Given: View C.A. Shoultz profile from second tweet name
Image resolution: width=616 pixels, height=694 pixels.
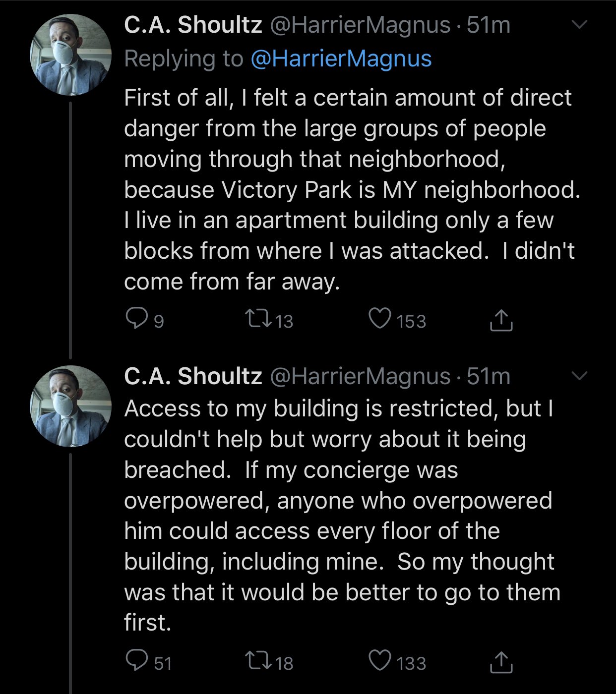Looking at the screenshot, I should (193, 376).
